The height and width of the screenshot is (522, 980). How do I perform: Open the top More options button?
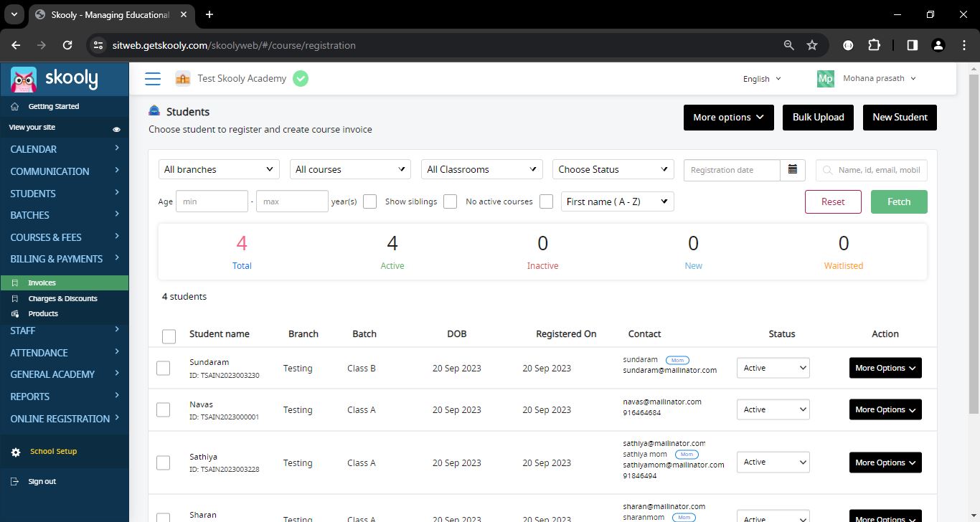coord(729,117)
